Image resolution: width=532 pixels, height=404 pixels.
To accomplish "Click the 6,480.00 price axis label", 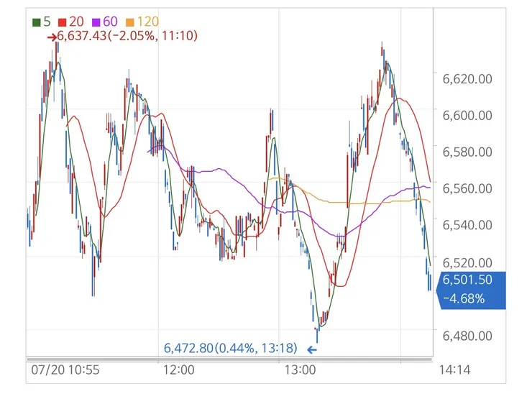I will coord(467,336).
